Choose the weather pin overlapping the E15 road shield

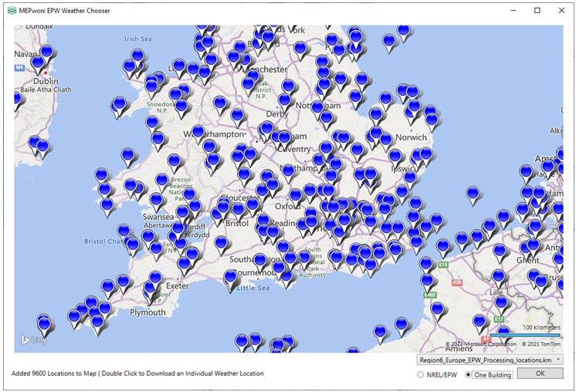click(443, 247)
